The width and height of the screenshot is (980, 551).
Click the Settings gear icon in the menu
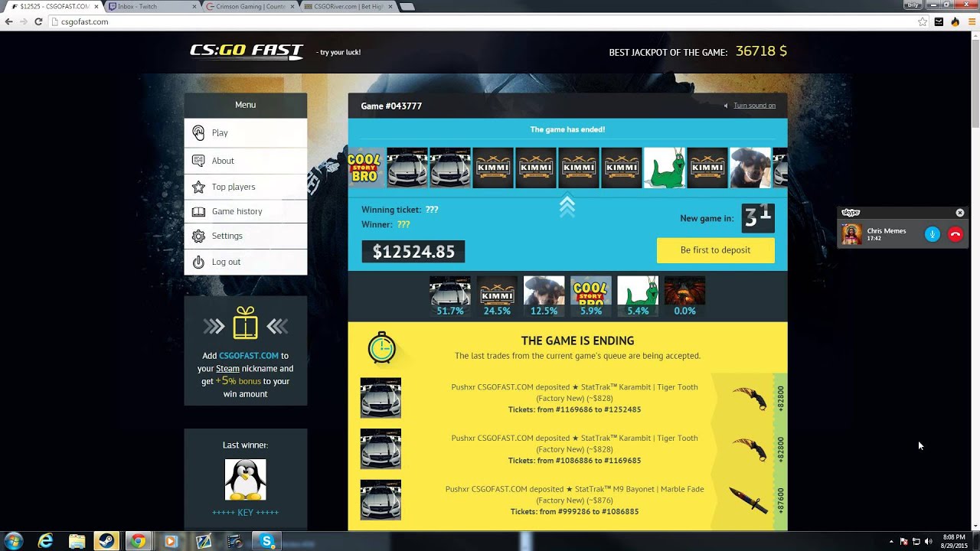tap(198, 236)
